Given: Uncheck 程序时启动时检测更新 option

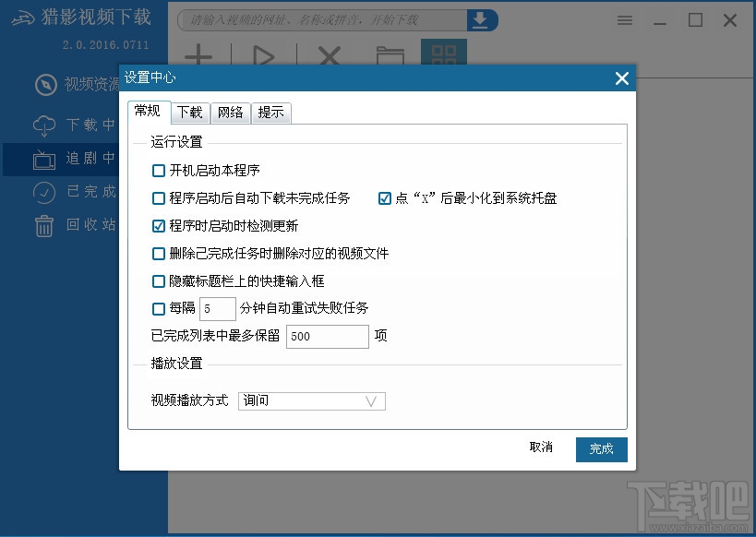Looking at the screenshot, I should (159, 226).
